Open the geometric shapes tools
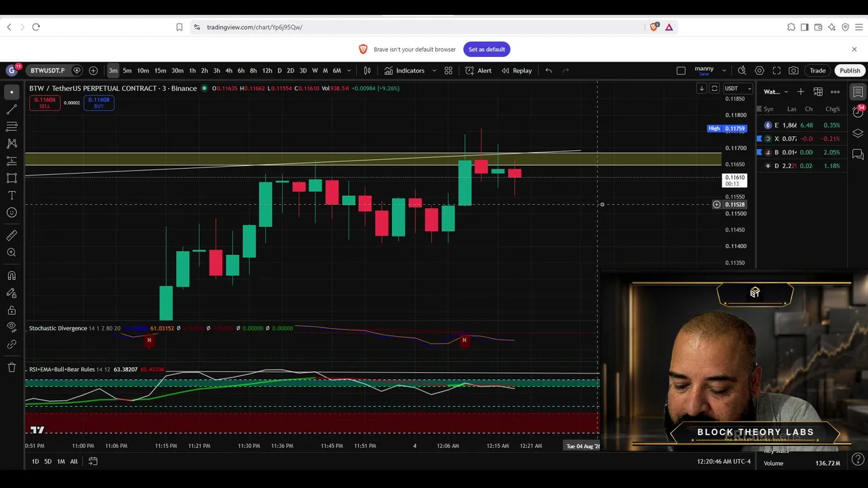The width and height of the screenshot is (868, 488). 12,178
